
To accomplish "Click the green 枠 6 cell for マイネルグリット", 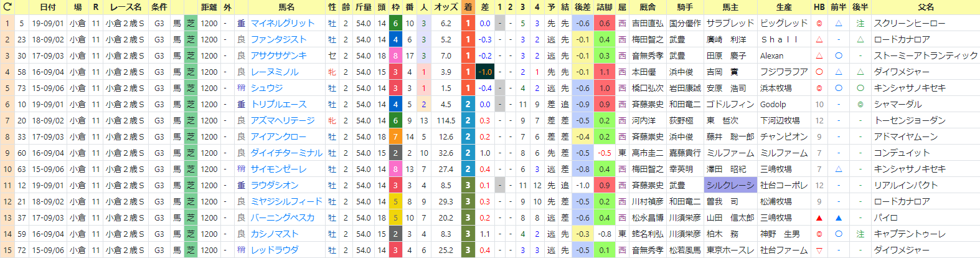I will [x=395, y=23].
